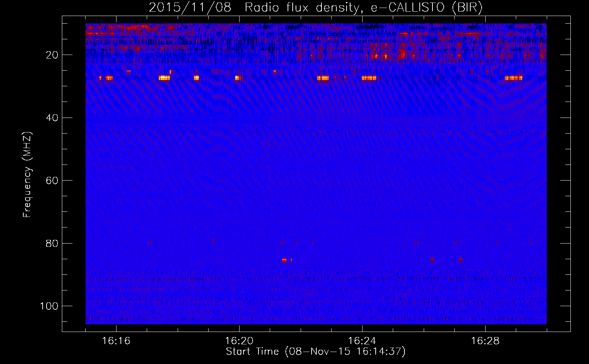Screen dimensions: 589x364
Task: Select the 'Frequency (MHZ)' y-axis label
Action: click(x=27, y=175)
